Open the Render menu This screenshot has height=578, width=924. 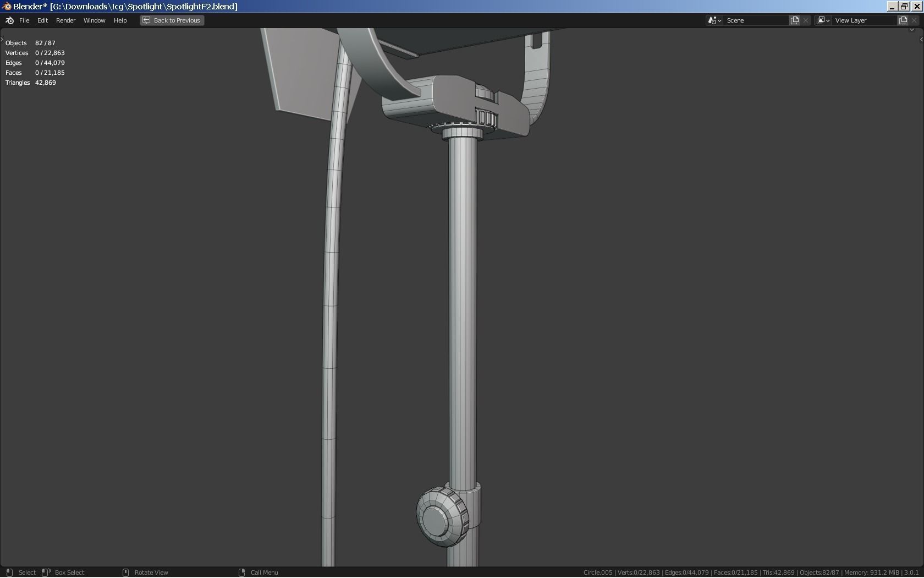click(65, 20)
